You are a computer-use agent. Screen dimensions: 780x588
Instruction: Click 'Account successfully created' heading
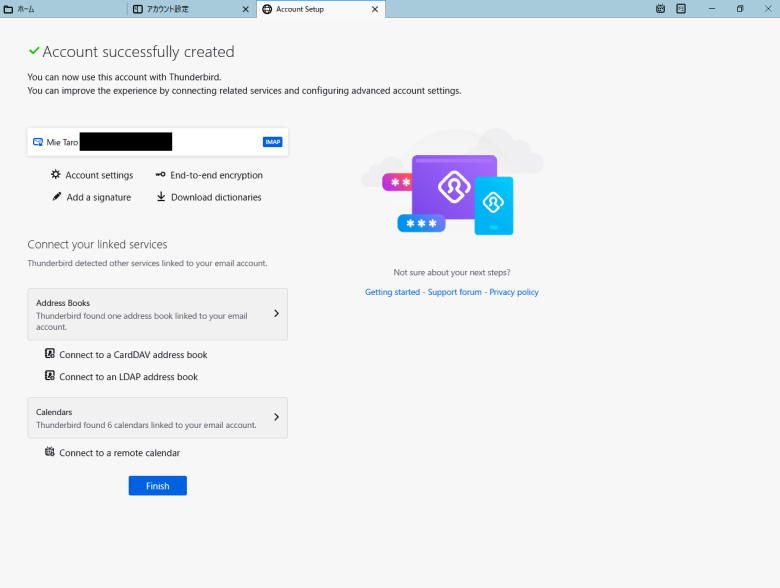(138, 52)
